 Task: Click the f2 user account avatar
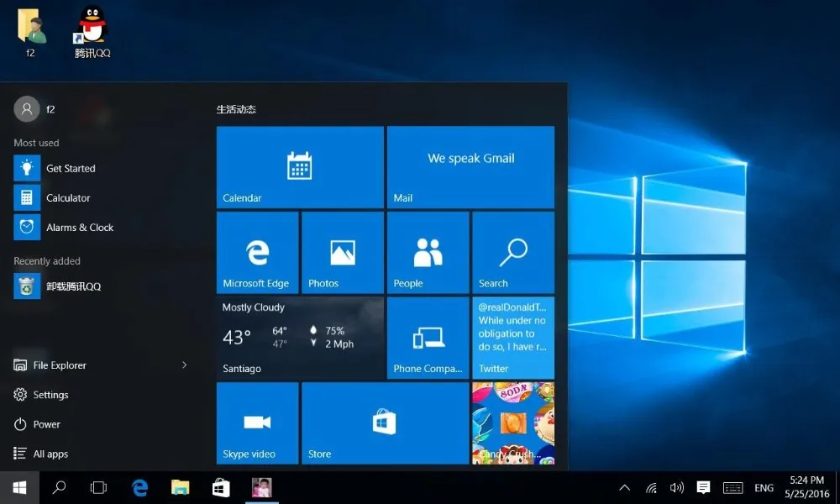(x=27, y=109)
